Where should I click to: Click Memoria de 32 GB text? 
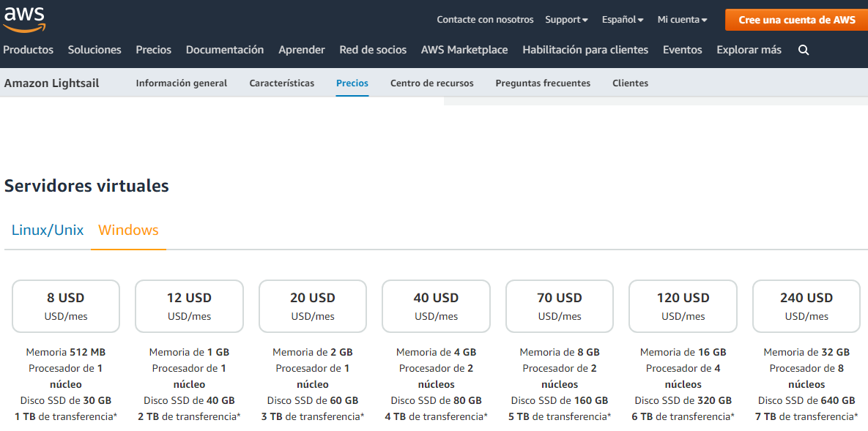[x=806, y=353]
